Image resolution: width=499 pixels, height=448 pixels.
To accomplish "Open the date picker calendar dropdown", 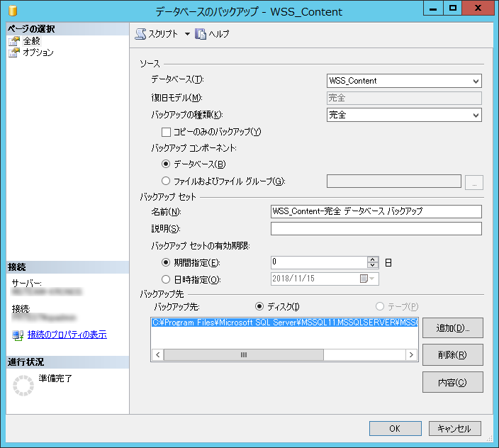I will click(368, 279).
